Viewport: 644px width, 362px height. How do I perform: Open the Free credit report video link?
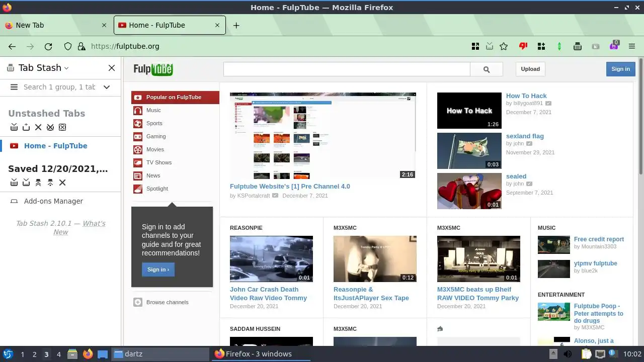coord(599,239)
